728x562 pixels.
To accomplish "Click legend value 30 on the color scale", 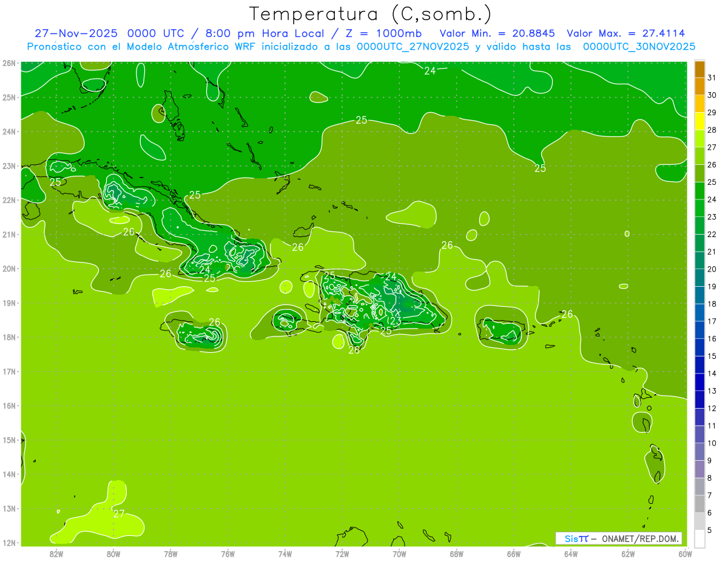I will (712, 95).
